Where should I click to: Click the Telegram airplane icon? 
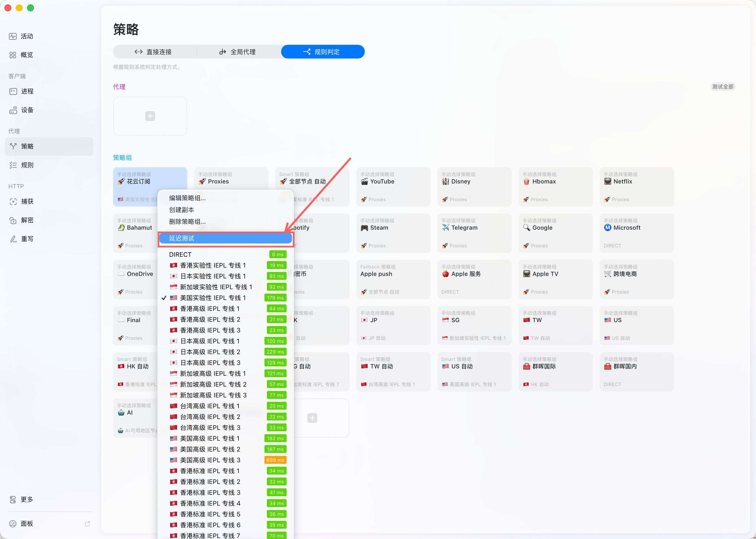coord(446,228)
